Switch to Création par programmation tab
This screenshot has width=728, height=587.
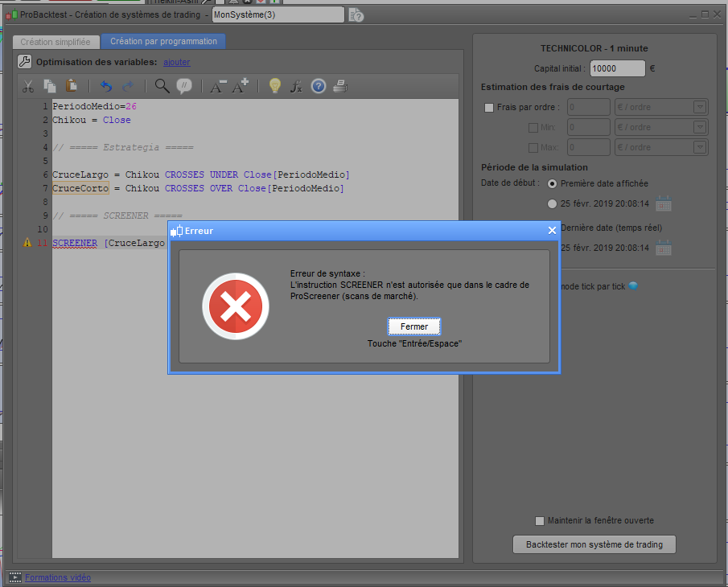click(163, 41)
